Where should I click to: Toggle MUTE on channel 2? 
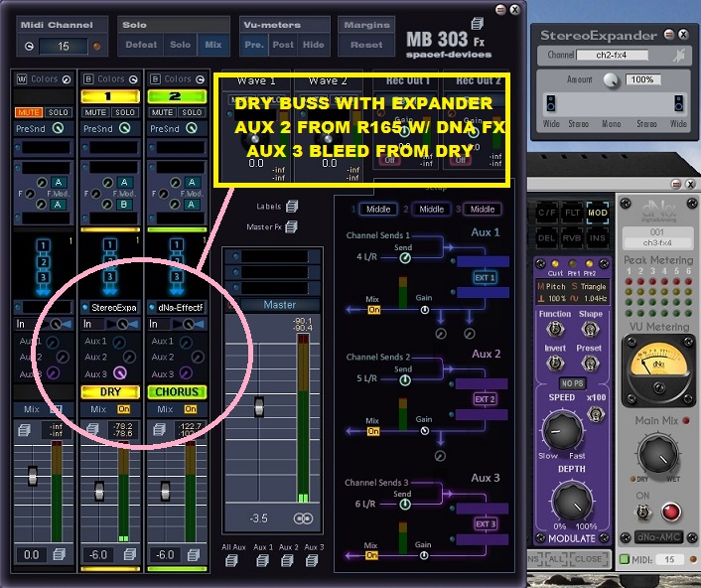[162, 112]
